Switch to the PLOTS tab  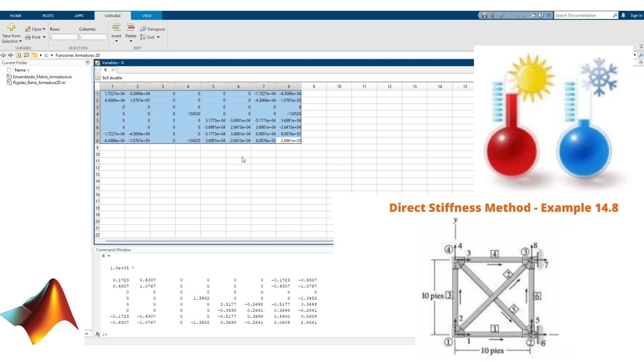tap(48, 16)
